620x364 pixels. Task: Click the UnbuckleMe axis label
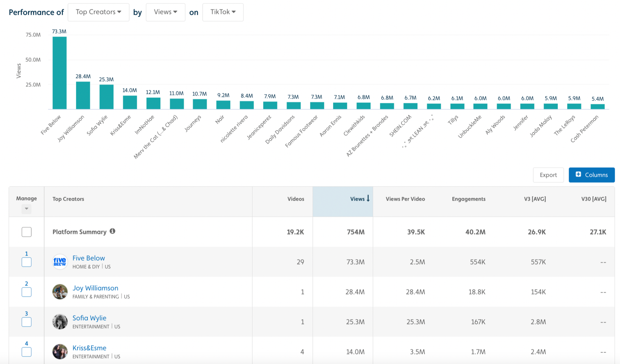point(470,127)
